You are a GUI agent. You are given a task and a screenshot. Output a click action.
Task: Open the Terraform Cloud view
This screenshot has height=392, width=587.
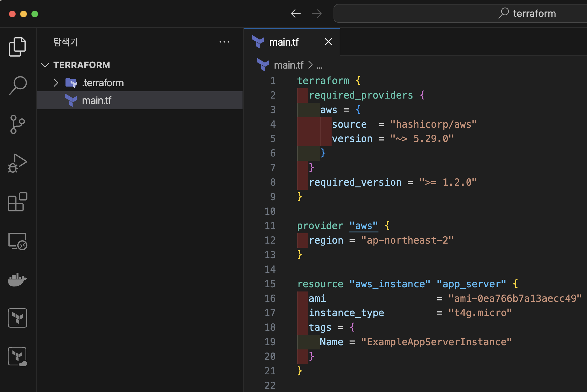[x=17, y=356]
